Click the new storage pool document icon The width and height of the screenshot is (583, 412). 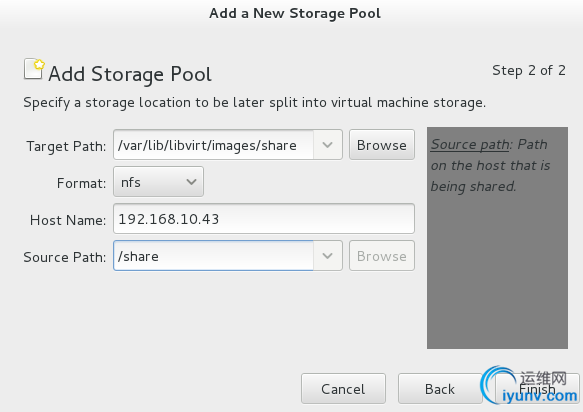(34, 69)
